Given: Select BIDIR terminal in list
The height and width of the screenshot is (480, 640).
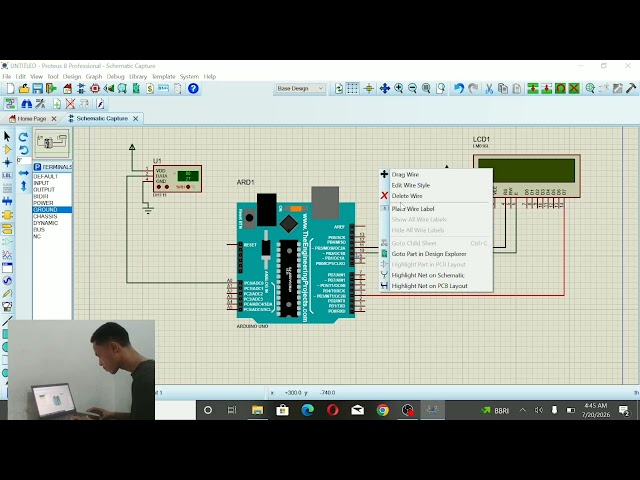Looking at the screenshot, I should (41, 196).
